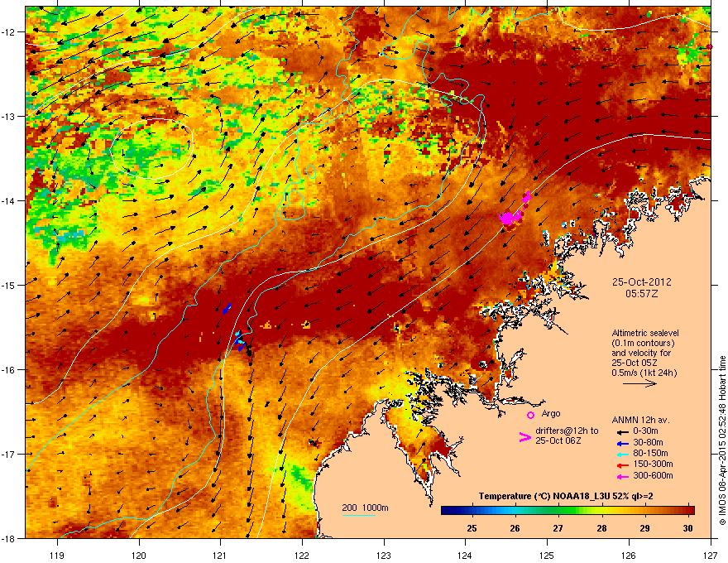Click the "Temperature (°C) NOAA18_L3U 52% ql>=2" title
This screenshot has height=563, width=728.
[566, 496]
